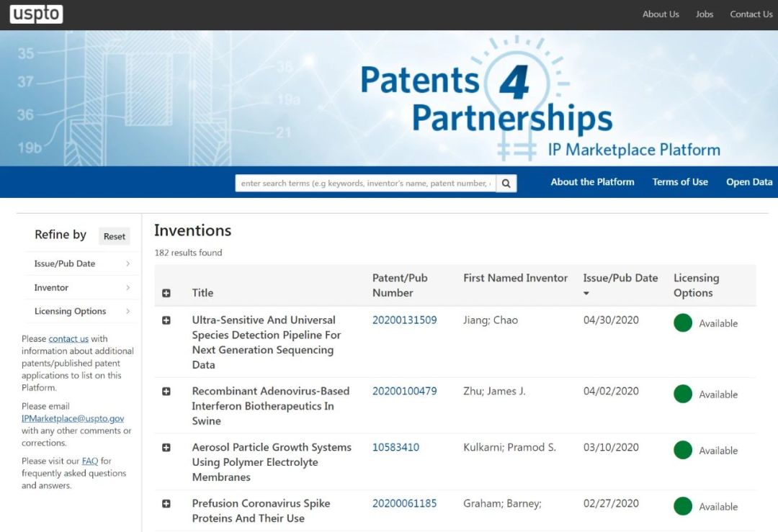
Task: Click the Title column header
Action: [x=202, y=293]
